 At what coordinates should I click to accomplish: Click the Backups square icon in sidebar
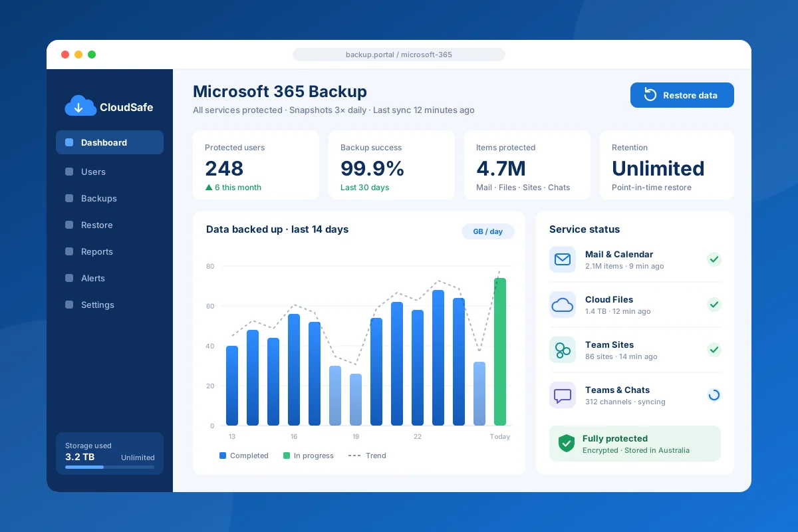click(x=69, y=198)
